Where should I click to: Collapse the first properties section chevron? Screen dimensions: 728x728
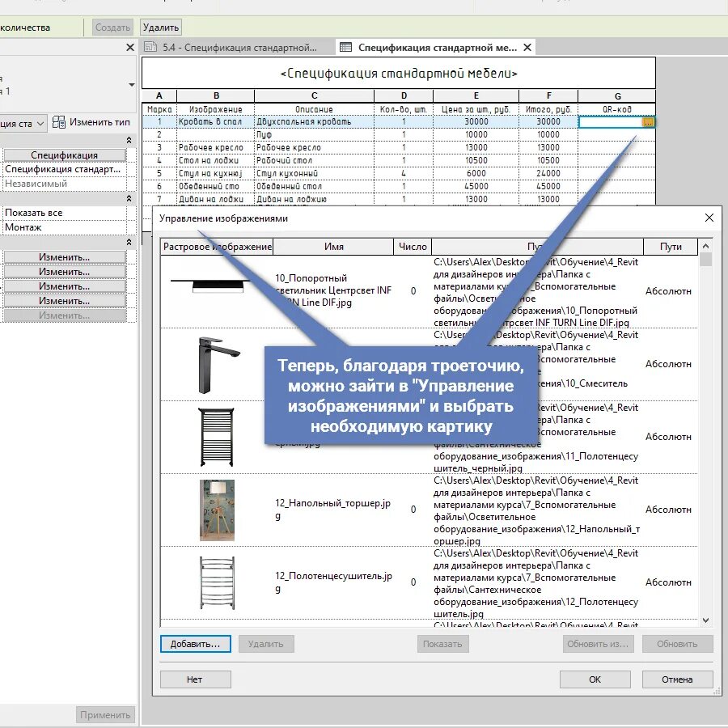pos(129,140)
